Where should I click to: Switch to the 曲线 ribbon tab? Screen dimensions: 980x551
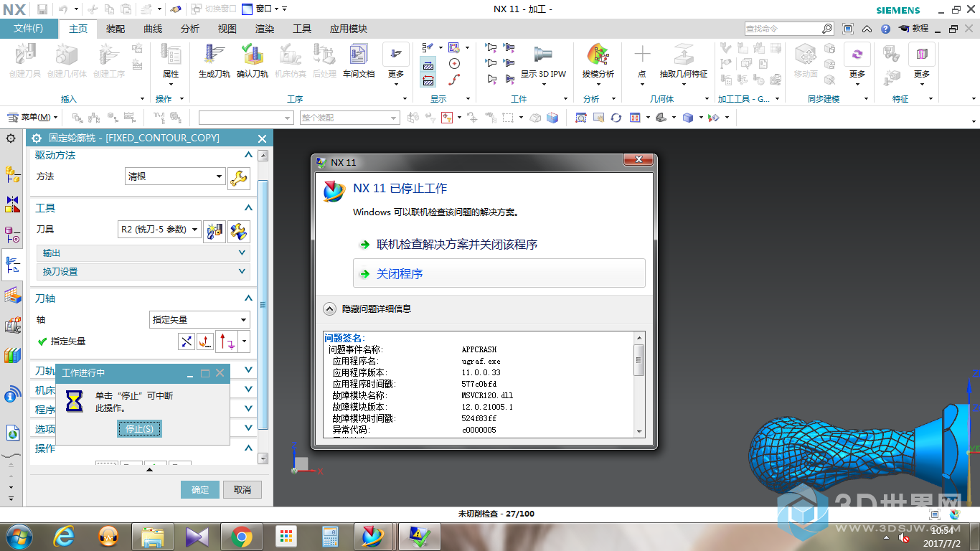153,29
